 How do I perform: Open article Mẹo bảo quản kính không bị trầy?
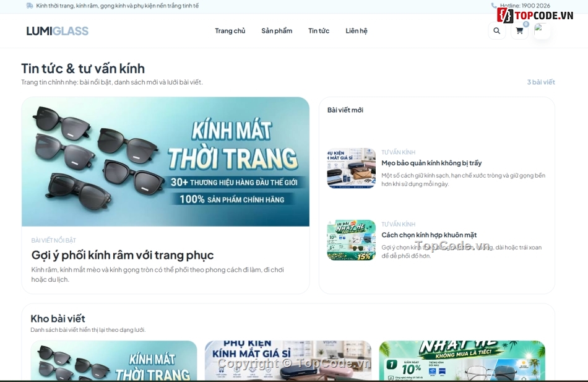click(431, 163)
